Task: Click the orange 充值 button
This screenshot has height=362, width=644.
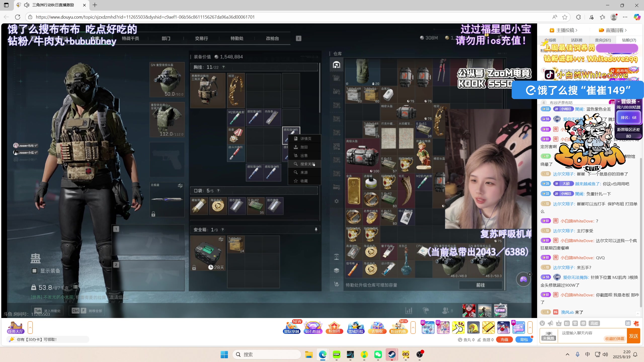Action: tap(504, 339)
